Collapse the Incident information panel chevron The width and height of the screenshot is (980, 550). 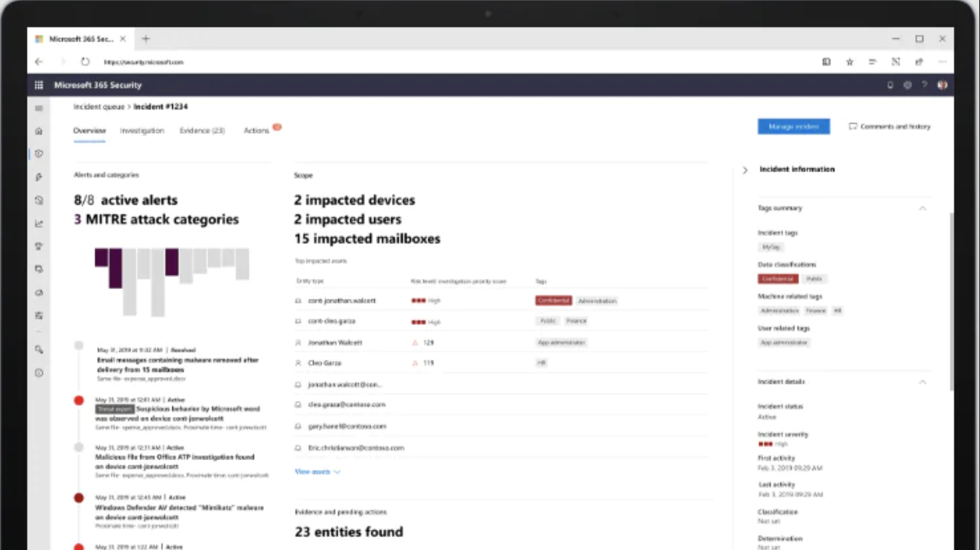[x=745, y=170]
